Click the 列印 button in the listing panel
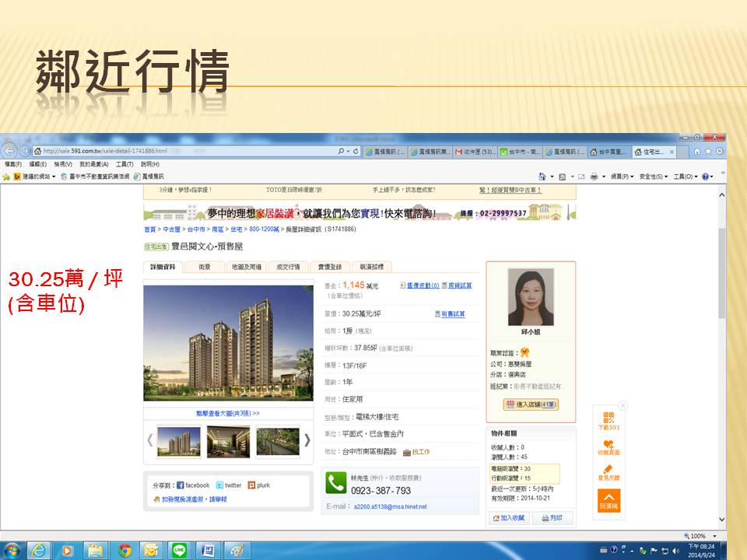 (x=552, y=518)
